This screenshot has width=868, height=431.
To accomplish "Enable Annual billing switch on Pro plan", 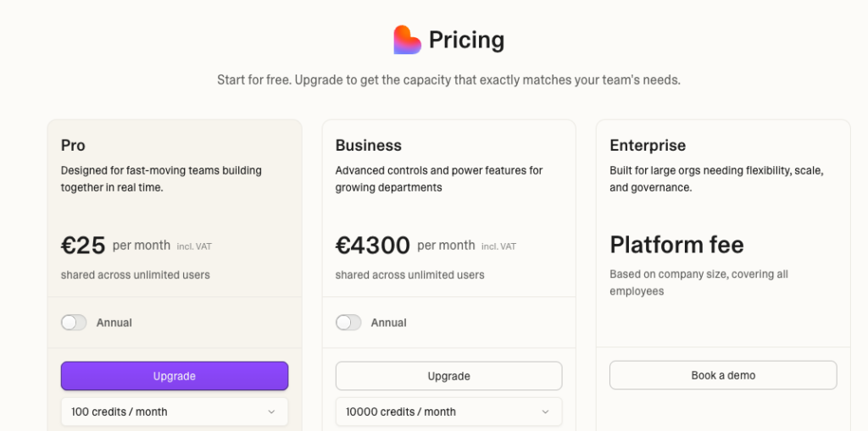I will pos(74,323).
